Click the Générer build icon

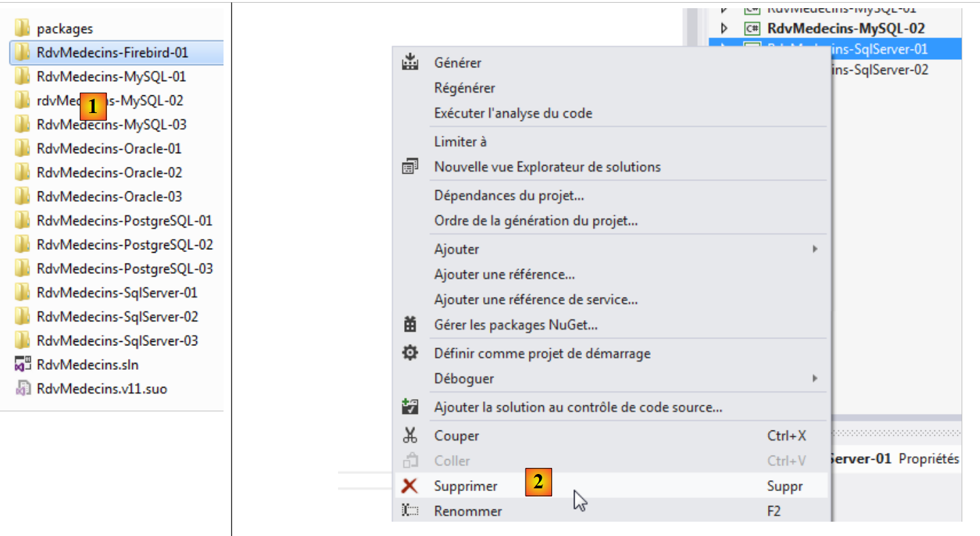coord(410,63)
